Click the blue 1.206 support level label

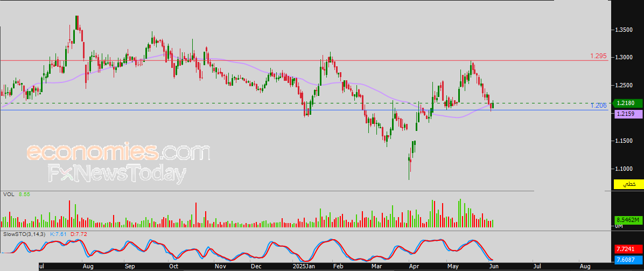(598, 106)
